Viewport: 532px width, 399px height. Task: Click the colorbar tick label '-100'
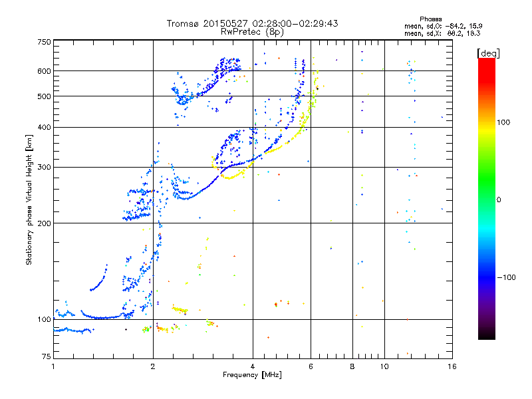click(506, 277)
